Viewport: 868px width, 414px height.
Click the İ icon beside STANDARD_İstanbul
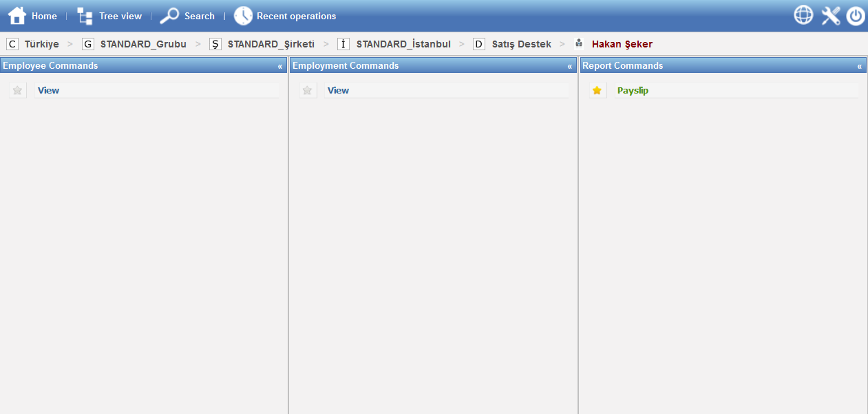(x=343, y=44)
